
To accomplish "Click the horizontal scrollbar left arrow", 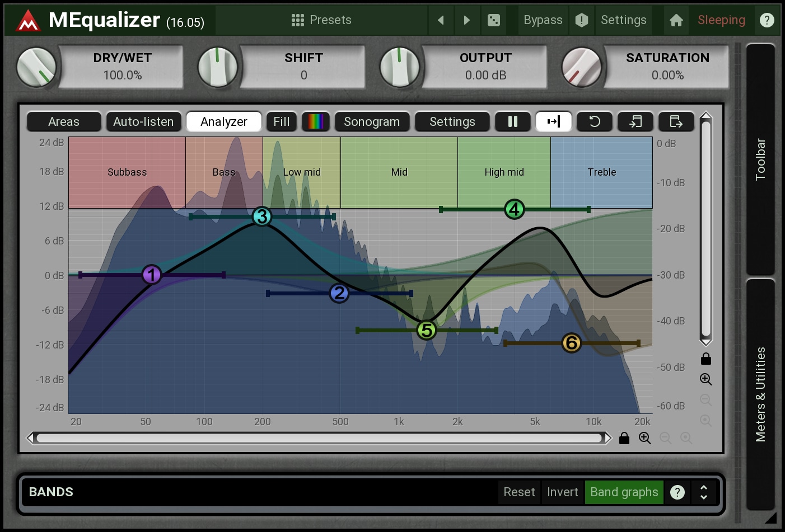I will tap(31, 438).
